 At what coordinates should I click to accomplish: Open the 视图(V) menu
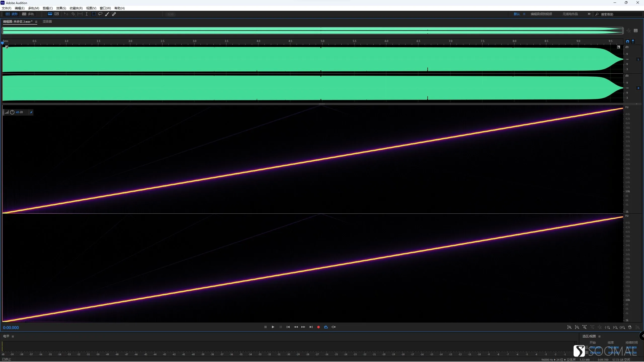(x=91, y=8)
